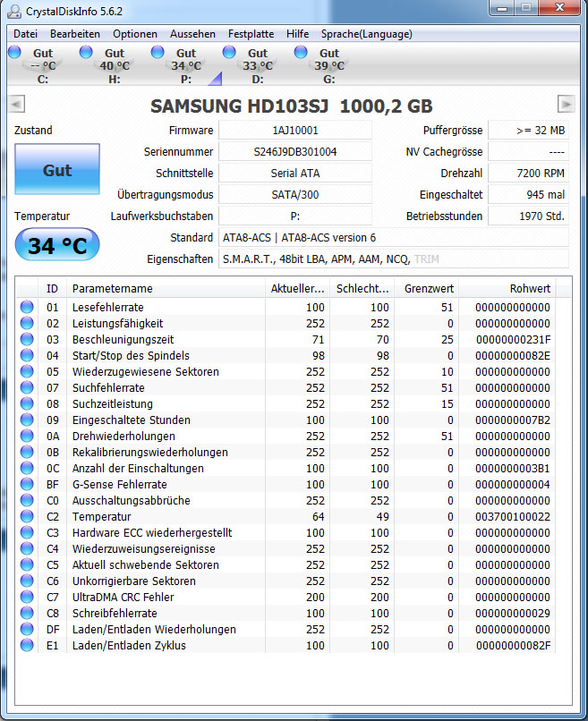
Task: Click status orb for drive H:
Action: tap(86, 52)
